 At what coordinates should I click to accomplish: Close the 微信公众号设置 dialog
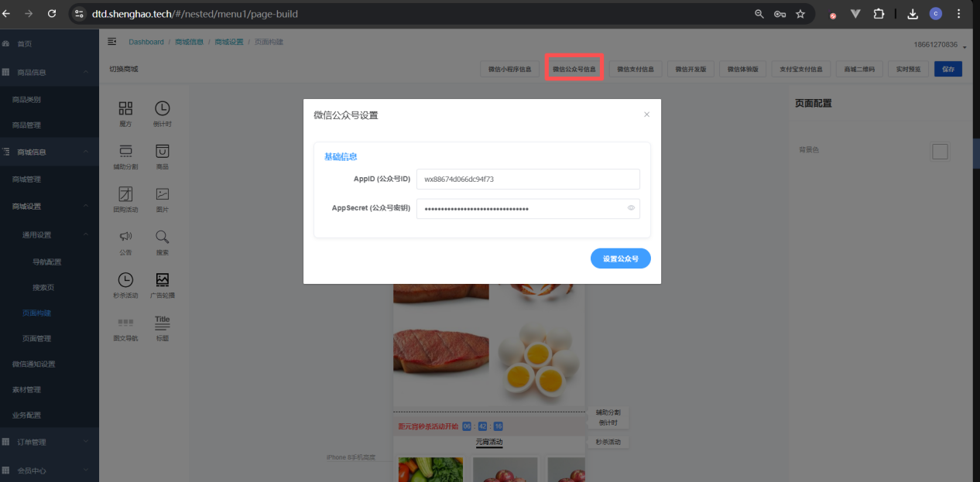click(x=646, y=115)
